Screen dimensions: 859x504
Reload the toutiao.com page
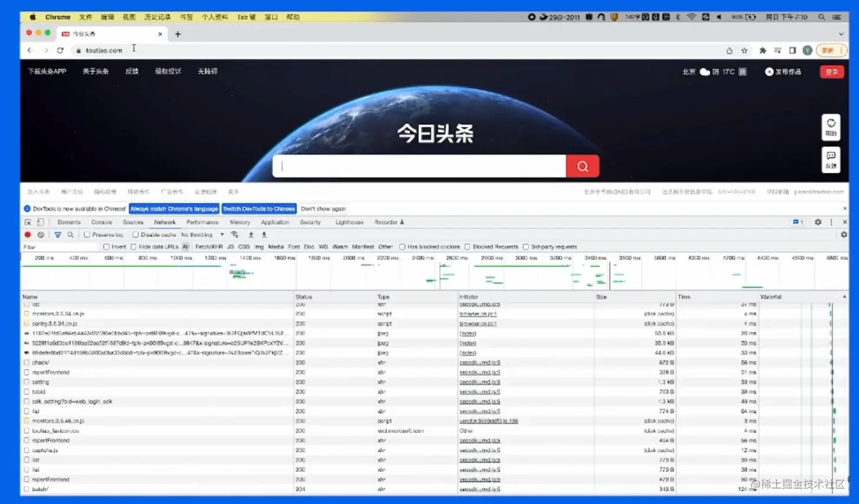(60, 51)
